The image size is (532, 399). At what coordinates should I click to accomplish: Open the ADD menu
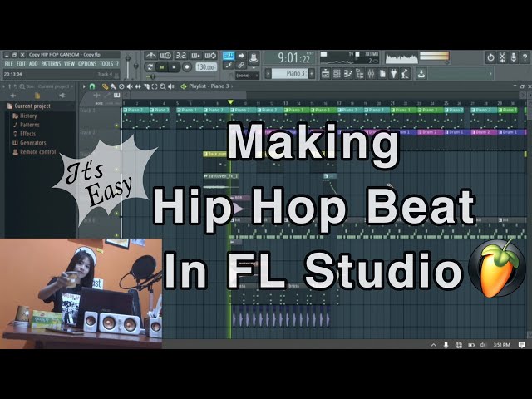33,64
